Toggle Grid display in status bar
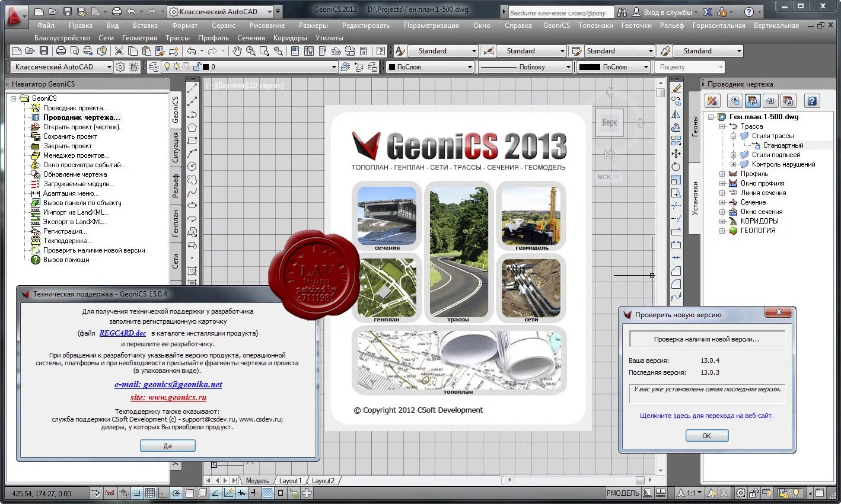The width and height of the screenshot is (841, 504). (150, 493)
